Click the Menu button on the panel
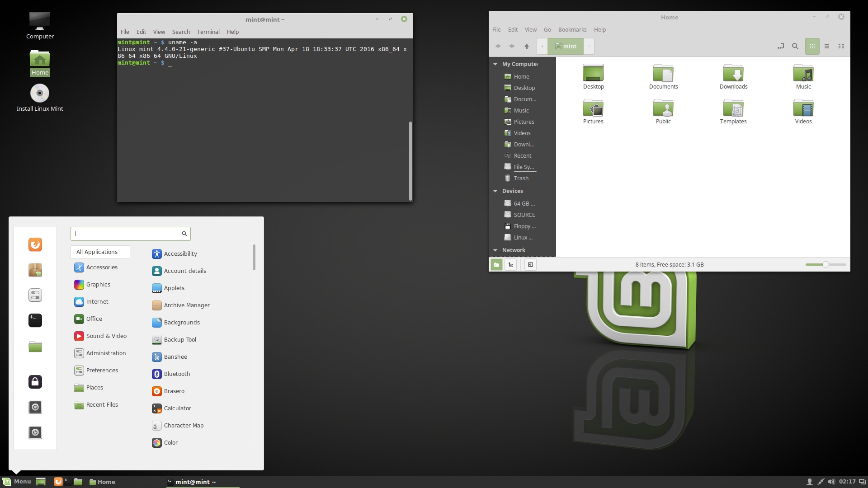The width and height of the screenshot is (868, 488). point(17,482)
